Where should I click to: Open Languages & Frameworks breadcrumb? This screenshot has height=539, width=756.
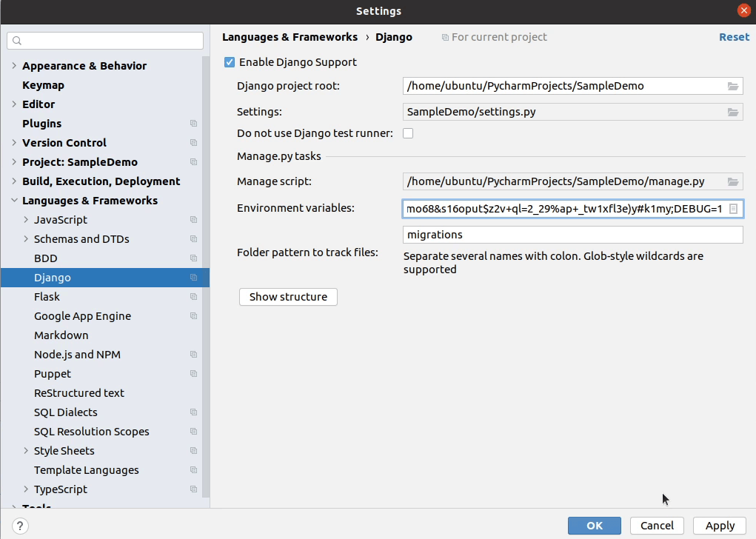290,36
